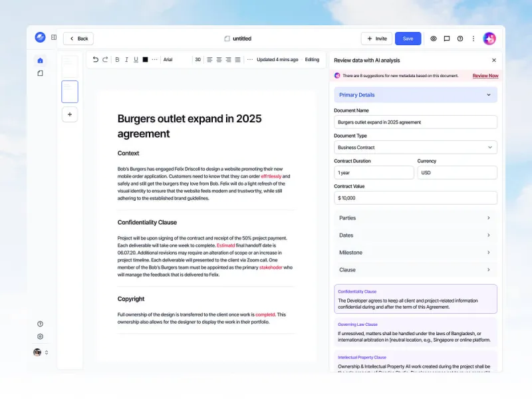Click the misspelled word completd
The image size is (532, 399).
click(x=265, y=315)
